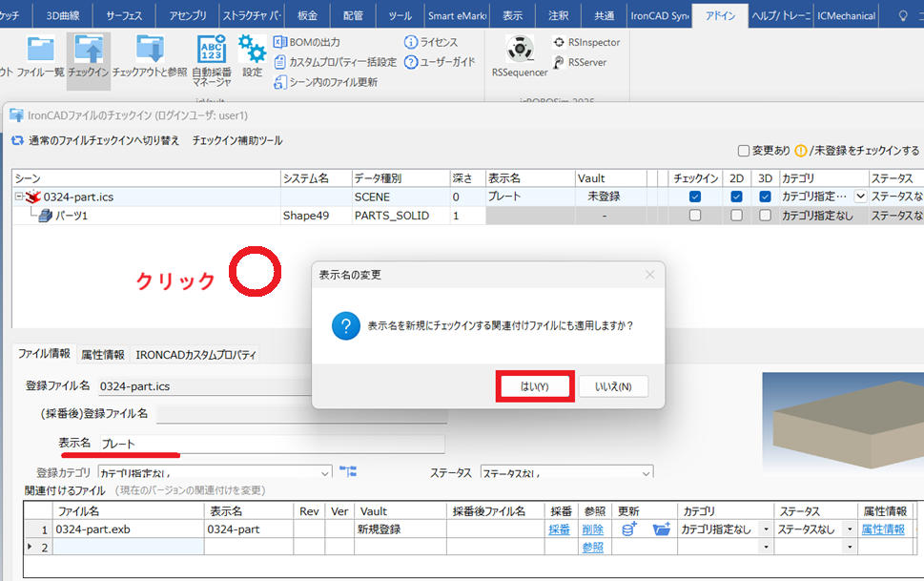This screenshot has height=581, width=924.
Task: Click the はい(Y) button in the dialog
Action: click(x=534, y=386)
